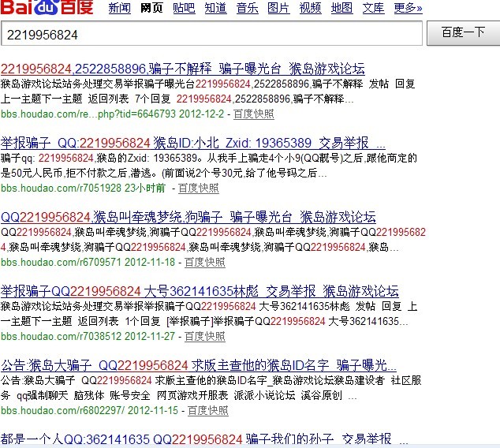Open 百度快照 for r6709571 result
The height and width of the screenshot is (448, 500).
(x=205, y=262)
